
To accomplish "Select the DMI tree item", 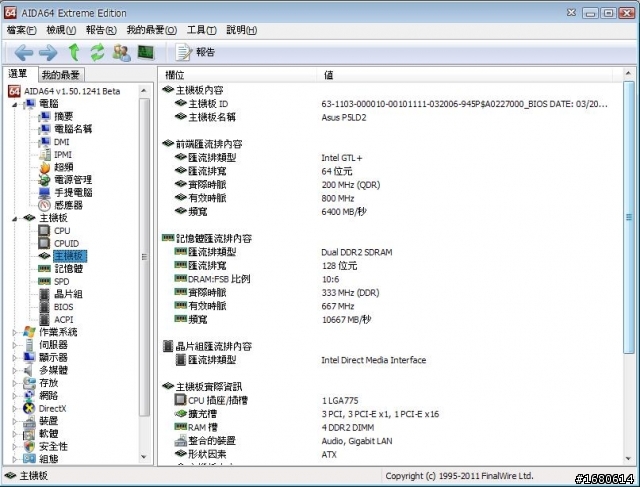I will 61,142.
